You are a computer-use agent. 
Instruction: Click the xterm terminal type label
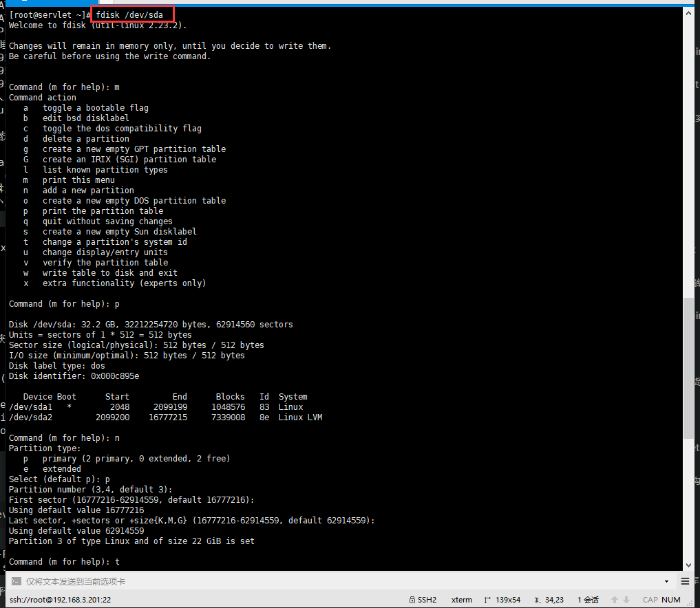tap(461, 600)
